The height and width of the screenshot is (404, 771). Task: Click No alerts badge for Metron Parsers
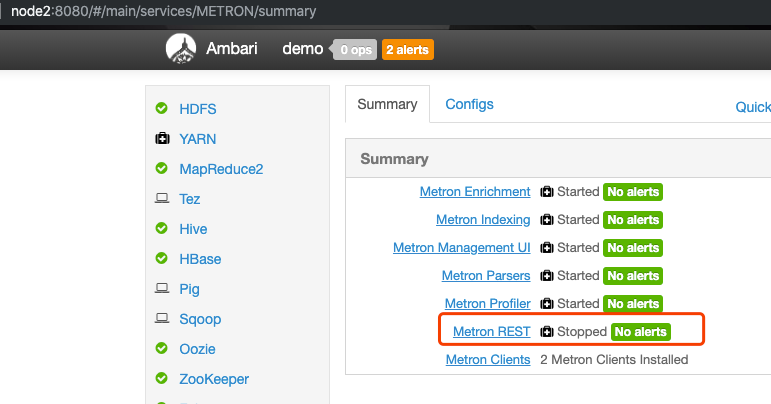click(633, 276)
